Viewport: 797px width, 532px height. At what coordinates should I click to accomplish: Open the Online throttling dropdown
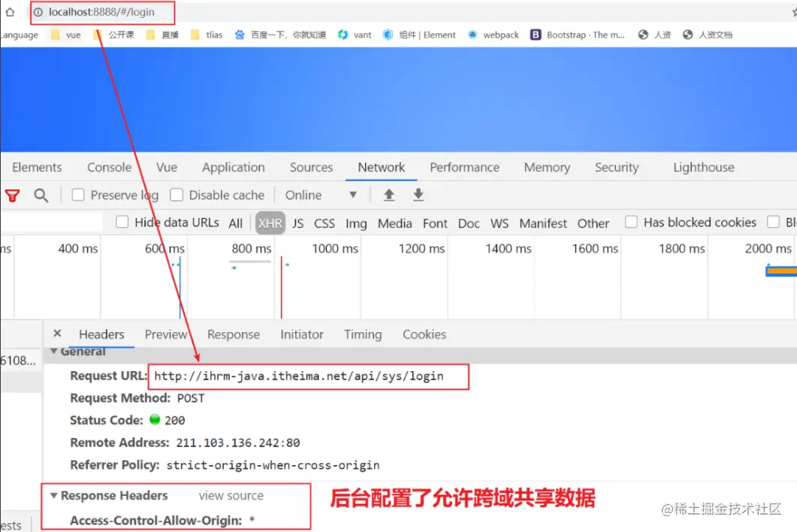pyautogui.click(x=321, y=195)
